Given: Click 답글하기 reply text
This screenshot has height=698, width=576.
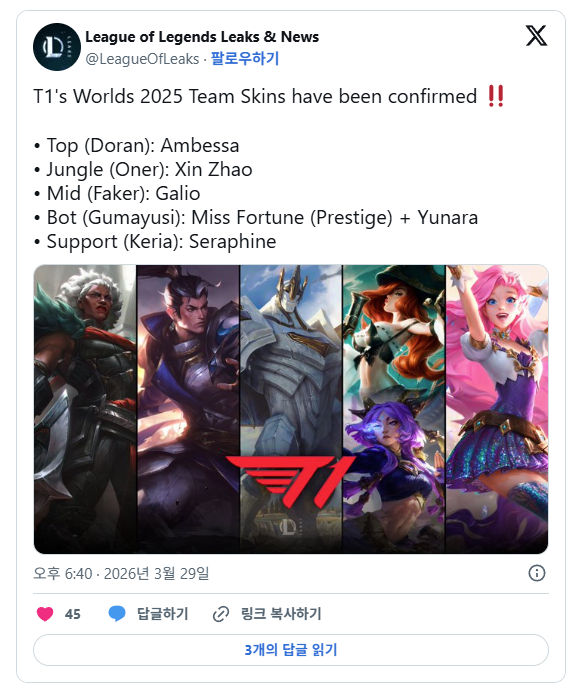Looking at the screenshot, I should [x=162, y=614].
